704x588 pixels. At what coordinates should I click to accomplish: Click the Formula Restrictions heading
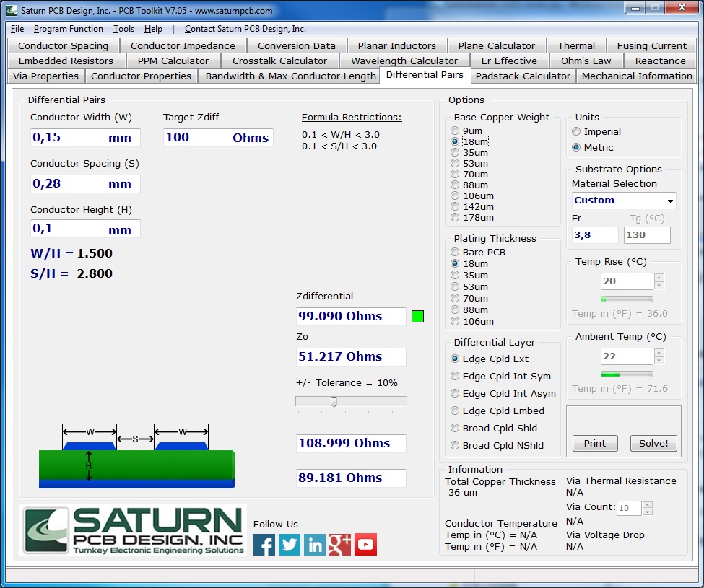(x=352, y=117)
